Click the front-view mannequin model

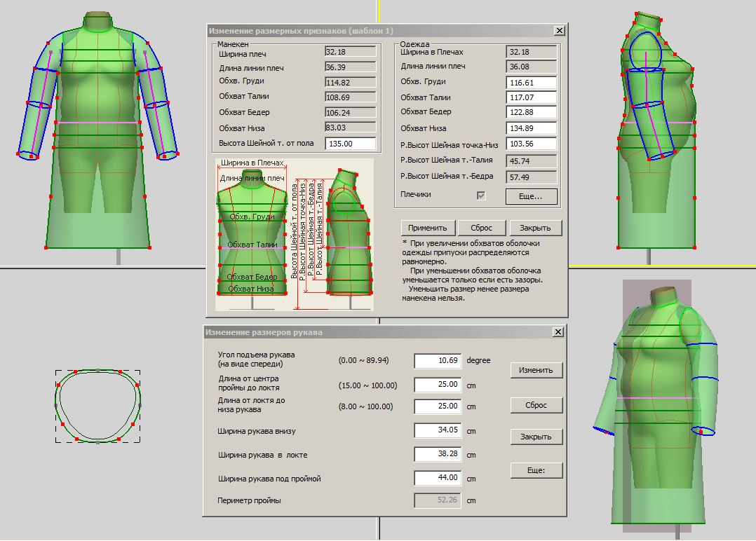pyautogui.click(x=98, y=130)
